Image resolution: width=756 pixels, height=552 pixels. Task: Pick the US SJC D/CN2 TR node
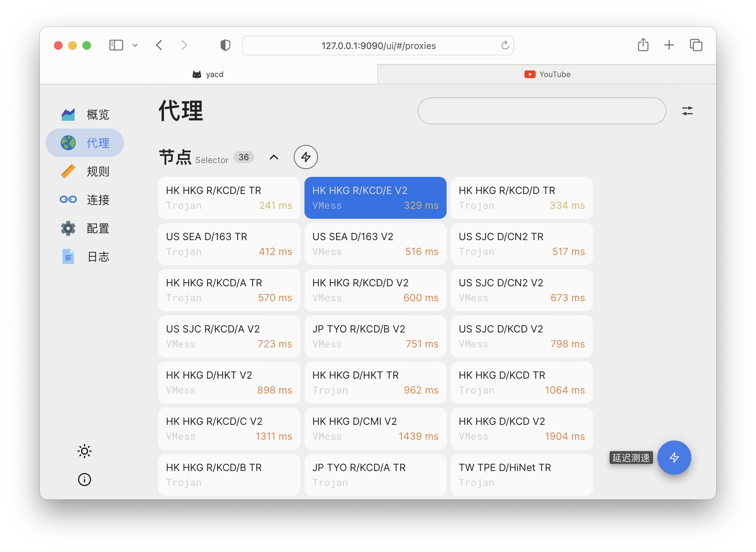point(522,244)
